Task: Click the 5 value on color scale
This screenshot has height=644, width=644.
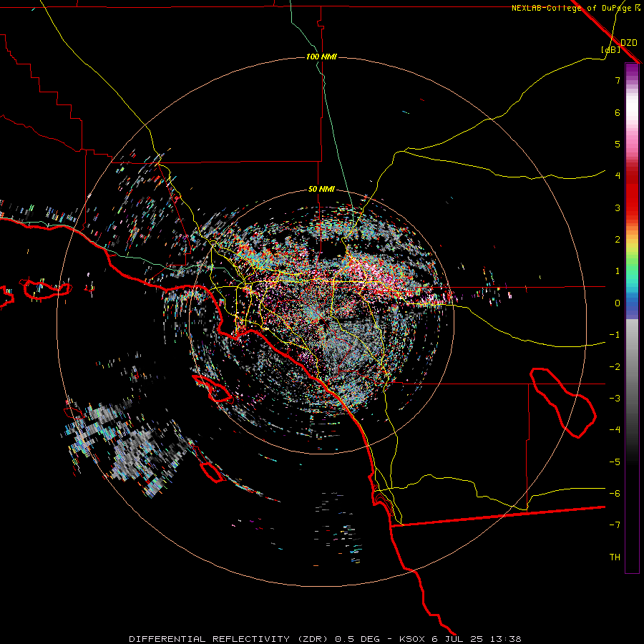Action: (618, 144)
